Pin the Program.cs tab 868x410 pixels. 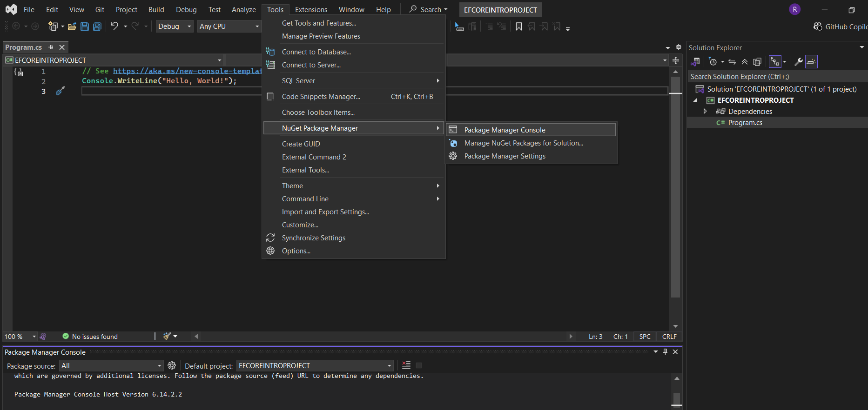pos(51,47)
